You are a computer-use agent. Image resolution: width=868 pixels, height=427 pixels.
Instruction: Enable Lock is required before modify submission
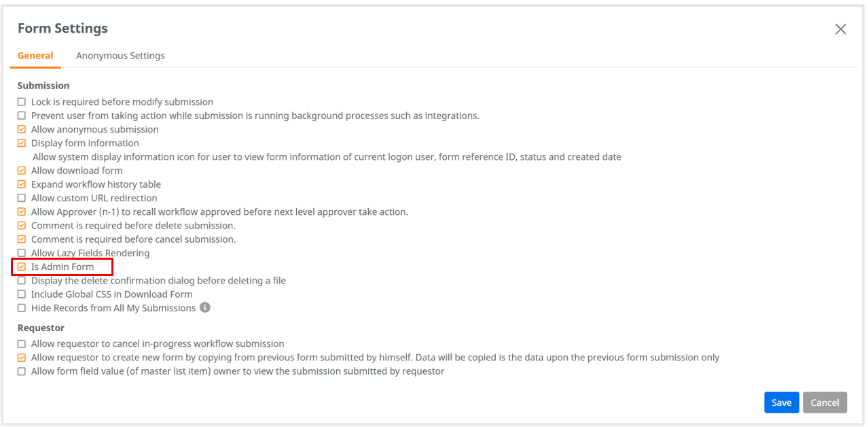[x=21, y=101]
